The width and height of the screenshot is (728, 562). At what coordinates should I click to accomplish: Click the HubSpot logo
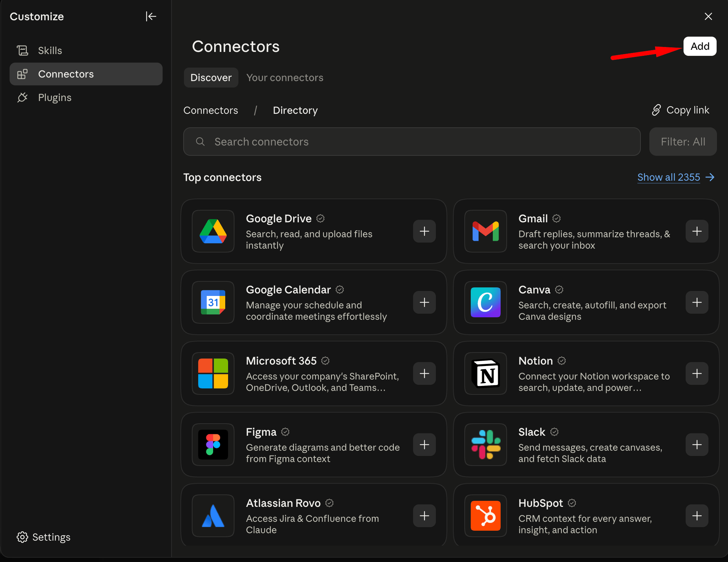coord(486,516)
